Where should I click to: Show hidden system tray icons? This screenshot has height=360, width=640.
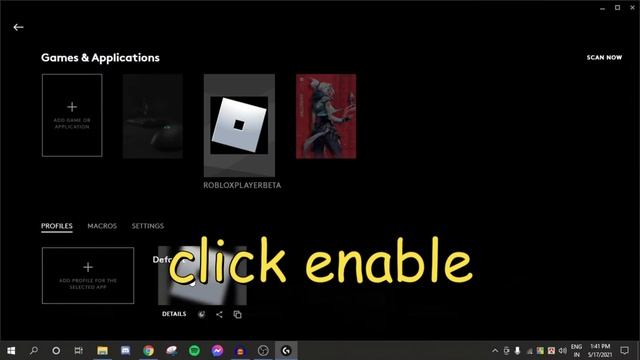(495, 350)
